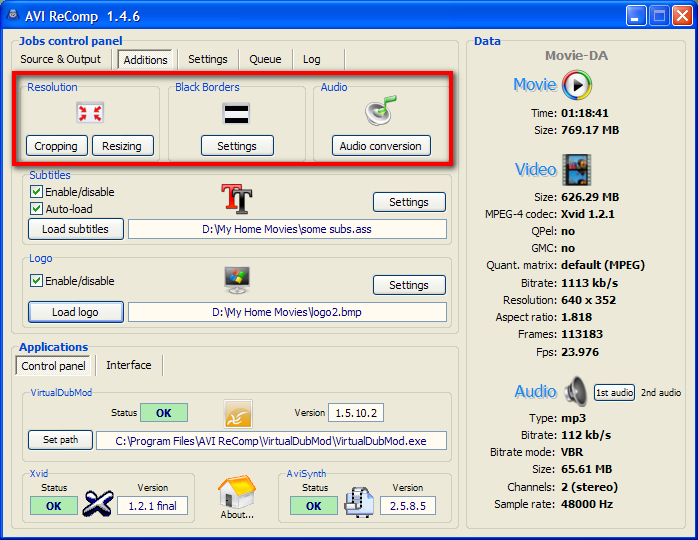
Task: Toggle the Logo Enable/disable checkbox
Action: [x=37, y=281]
